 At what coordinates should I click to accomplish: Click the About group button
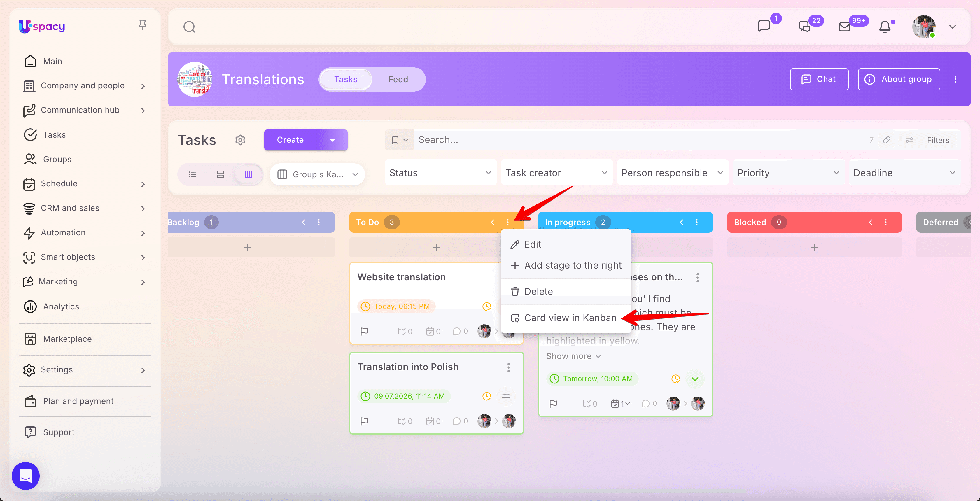[899, 79]
